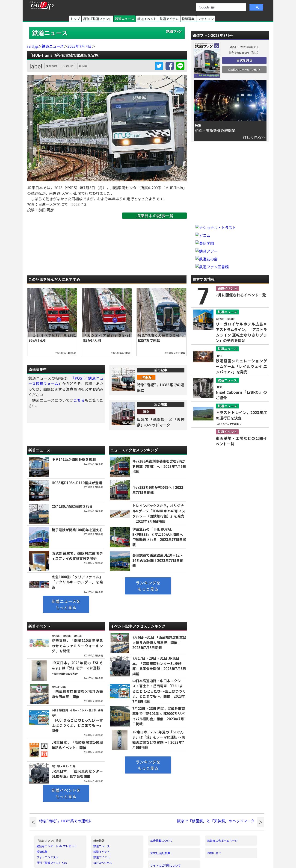Image resolution: width=296 pixels, height=868 pixels.
Task: Open the MUE-Train main article photo
Action: pyautogui.click(x=107, y=128)
